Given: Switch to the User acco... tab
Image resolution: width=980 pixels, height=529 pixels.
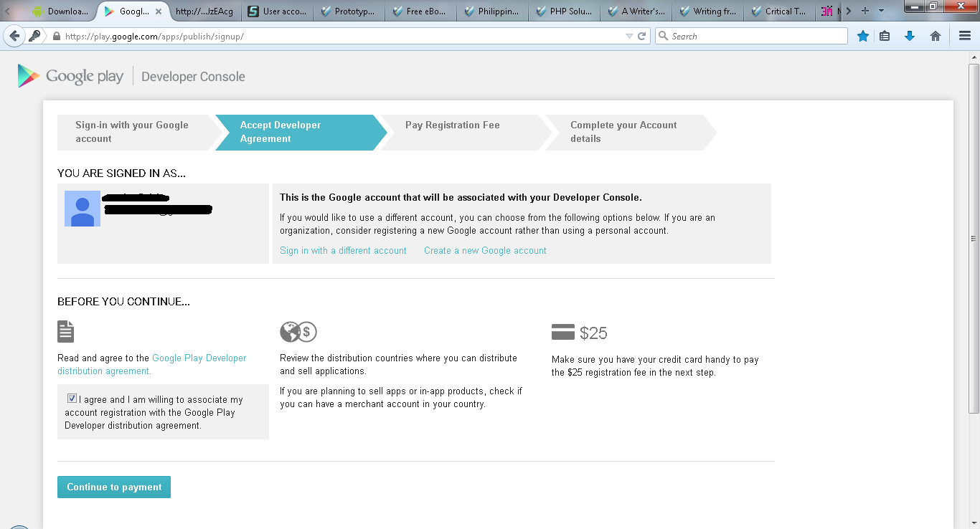Looking at the screenshot, I should coord(276,11).
